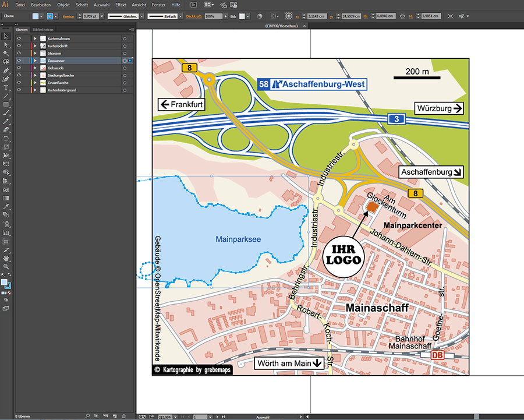
Task: Select the Direct Selection tool
Action: click(x=6, y=44)
